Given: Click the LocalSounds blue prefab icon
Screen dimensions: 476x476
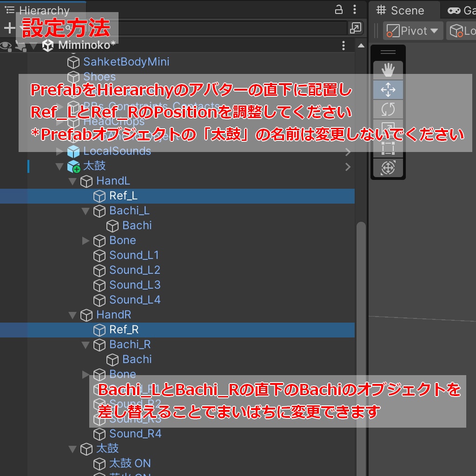Looking at the screenshot, I should [73, 152].
